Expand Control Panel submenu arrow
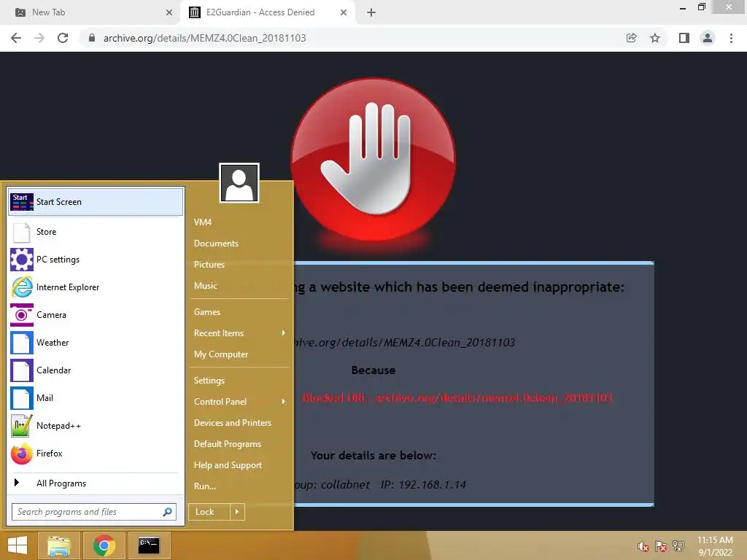This screenshot has height=560, width=747. [284, 402]
